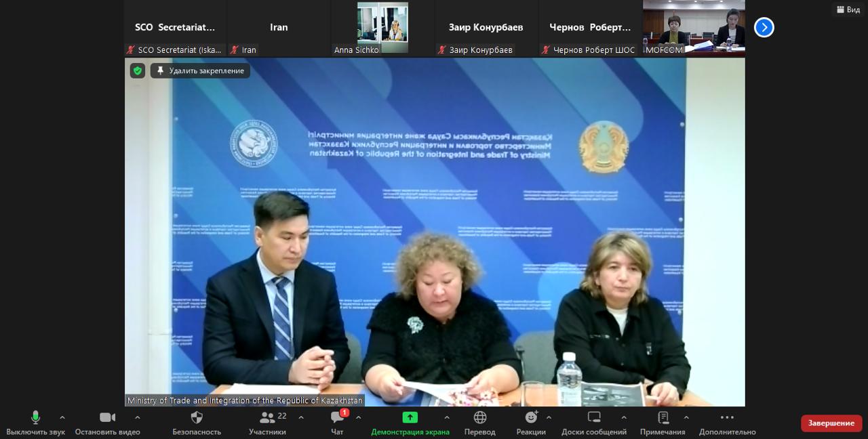Image resolution: width=868 pixels, height=439 pixels.
Task: Open the Безопасность shield menu
Action: coord(197,423)
